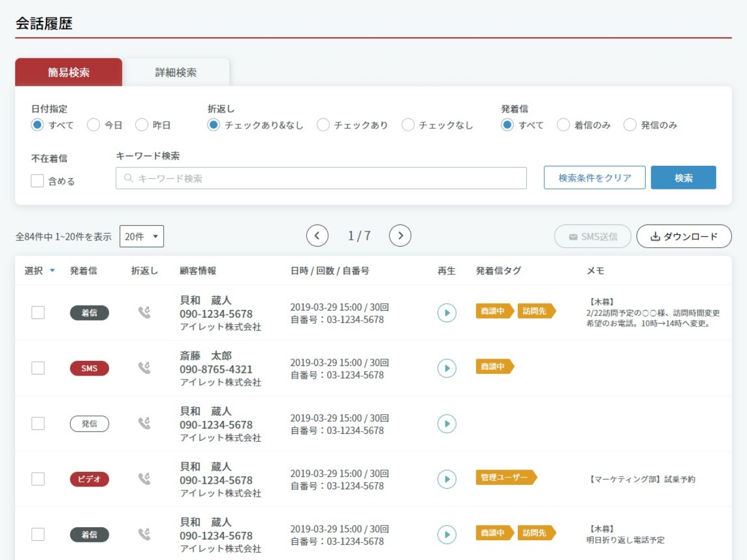This screenshot has height=560, width=747.
Task: Play recording for 斎藤 太郎 SMS row
Action: point(447,368)
